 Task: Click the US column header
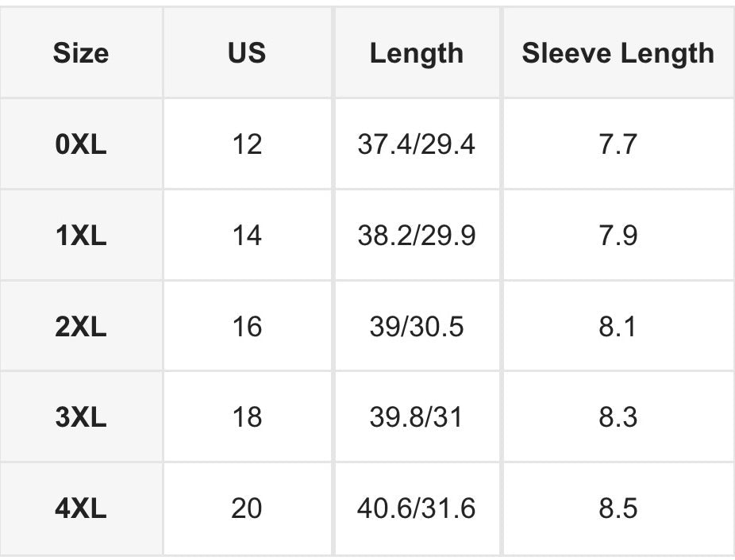[247, 52]
